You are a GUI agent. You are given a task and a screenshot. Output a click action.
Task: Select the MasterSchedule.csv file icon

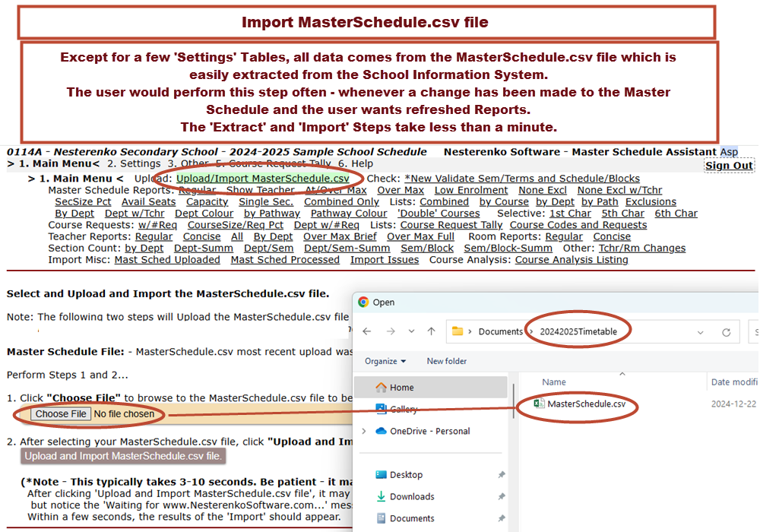(x=539, y=404)
